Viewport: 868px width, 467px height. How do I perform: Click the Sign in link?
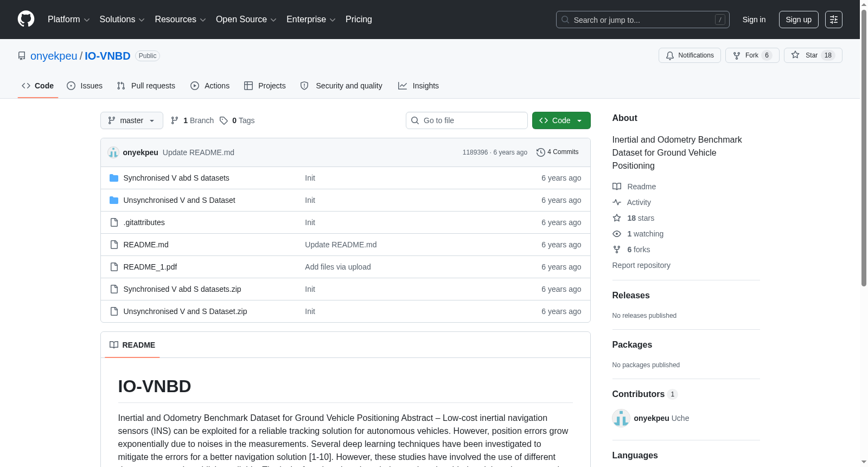pos(754,20)
